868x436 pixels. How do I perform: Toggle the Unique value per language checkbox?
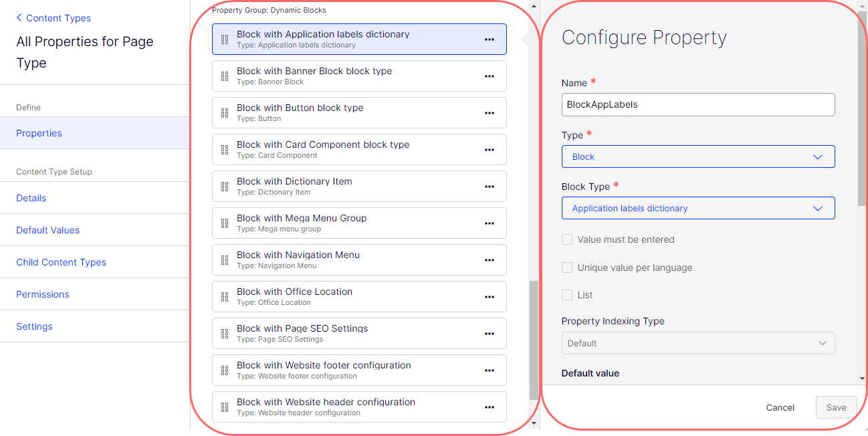pyautogui.click(x=567, y=267)
